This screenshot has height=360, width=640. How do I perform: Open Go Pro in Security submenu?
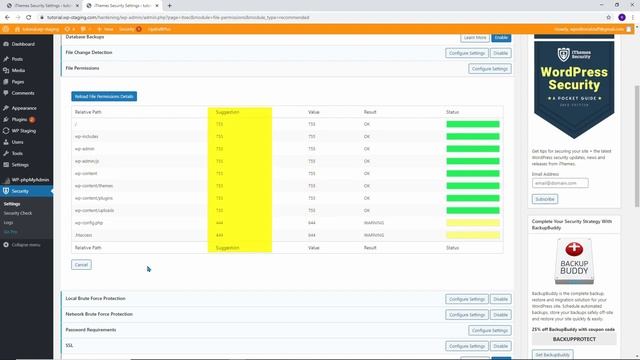pyautogui.click(x=11, y=232)
